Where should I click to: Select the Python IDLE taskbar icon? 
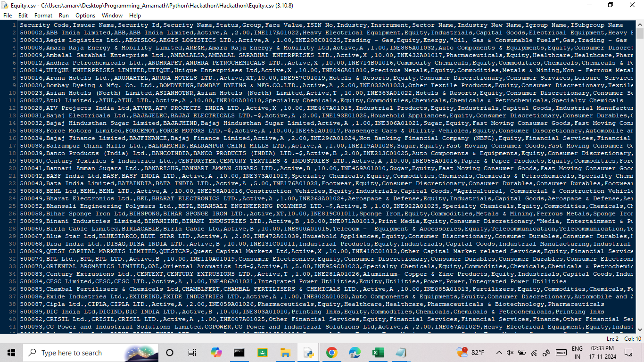[x=308, y=353]
